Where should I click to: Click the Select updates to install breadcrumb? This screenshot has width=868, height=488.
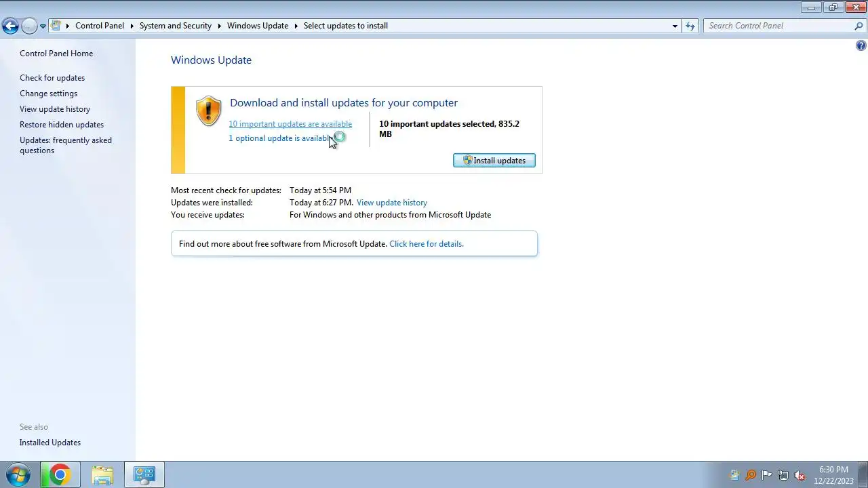click(x=346, y=26)
